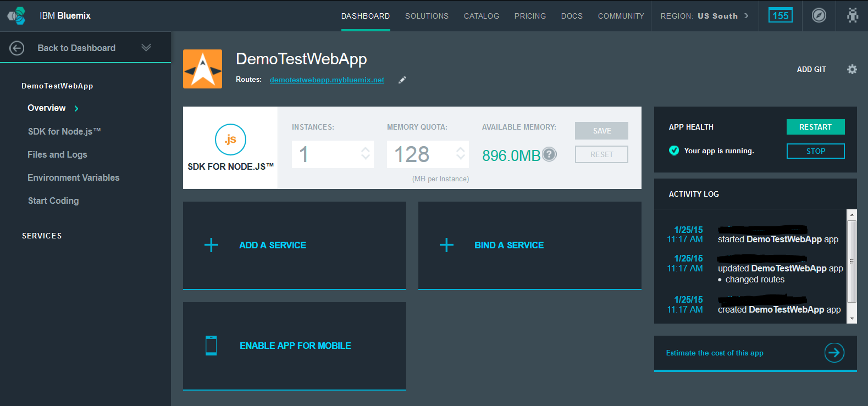Click BIND A SERVICE tile label

(x=509, y=245)
